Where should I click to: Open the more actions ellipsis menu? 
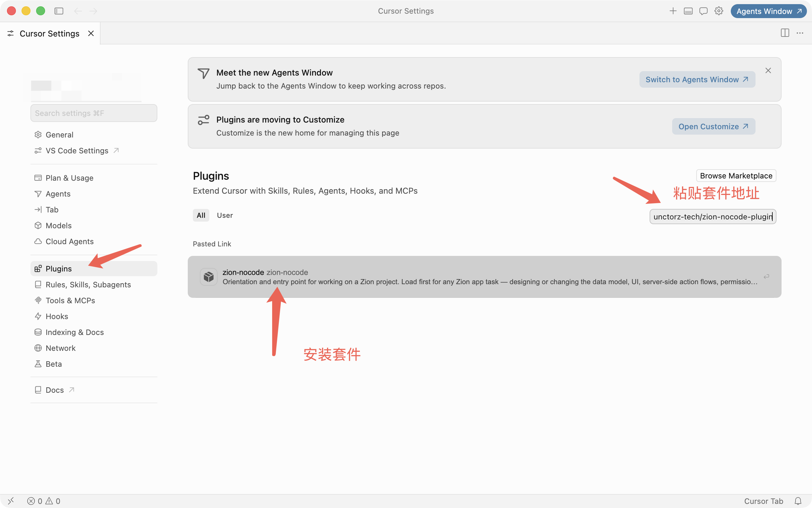click(x=800, y=33)
